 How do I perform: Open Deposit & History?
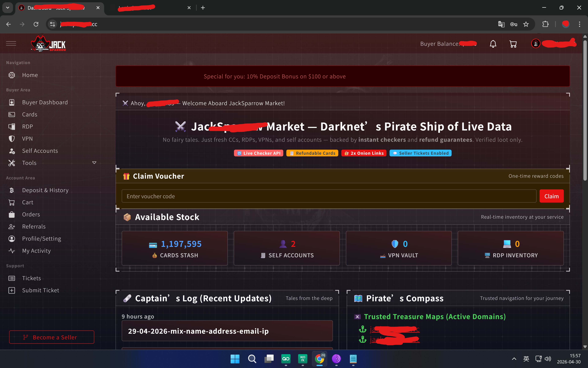tap(45, 190)
